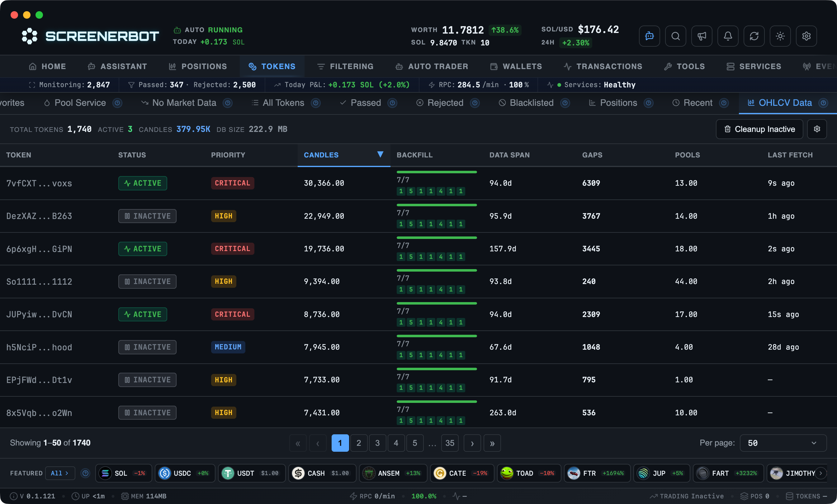Click the featured tokens help icon
The image size is (837, 504).
click(85, 473)
